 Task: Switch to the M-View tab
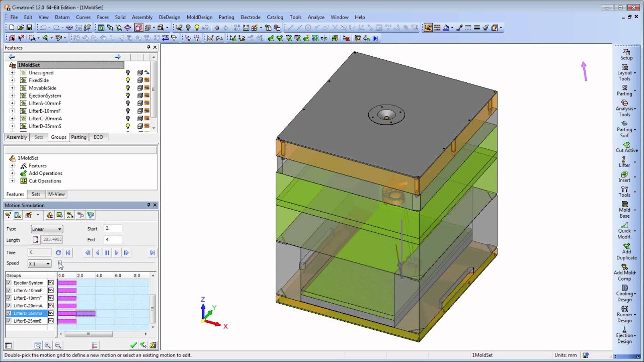[x=56, y=194]
